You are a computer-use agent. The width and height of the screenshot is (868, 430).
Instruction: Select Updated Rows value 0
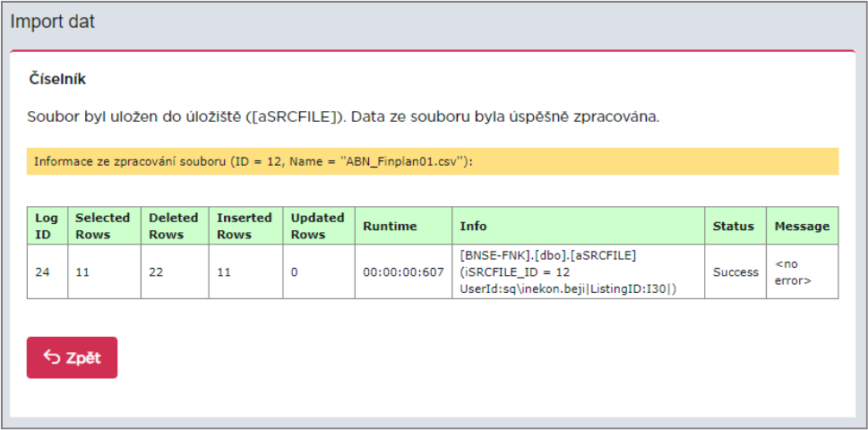coord(294,272)
